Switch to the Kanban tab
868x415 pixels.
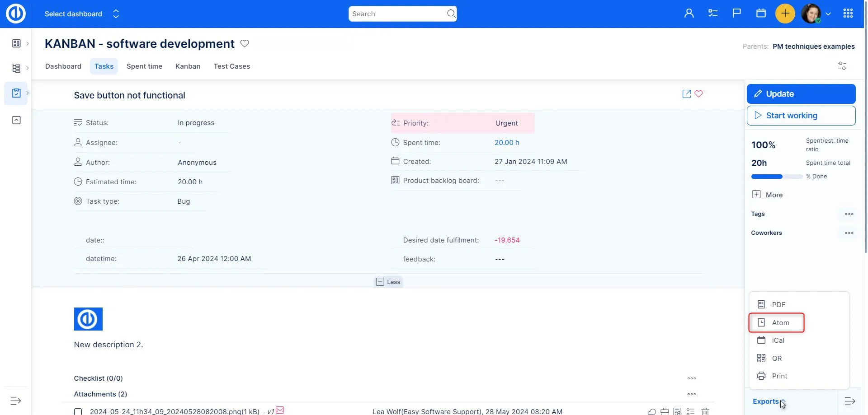[x=188, y=66]
